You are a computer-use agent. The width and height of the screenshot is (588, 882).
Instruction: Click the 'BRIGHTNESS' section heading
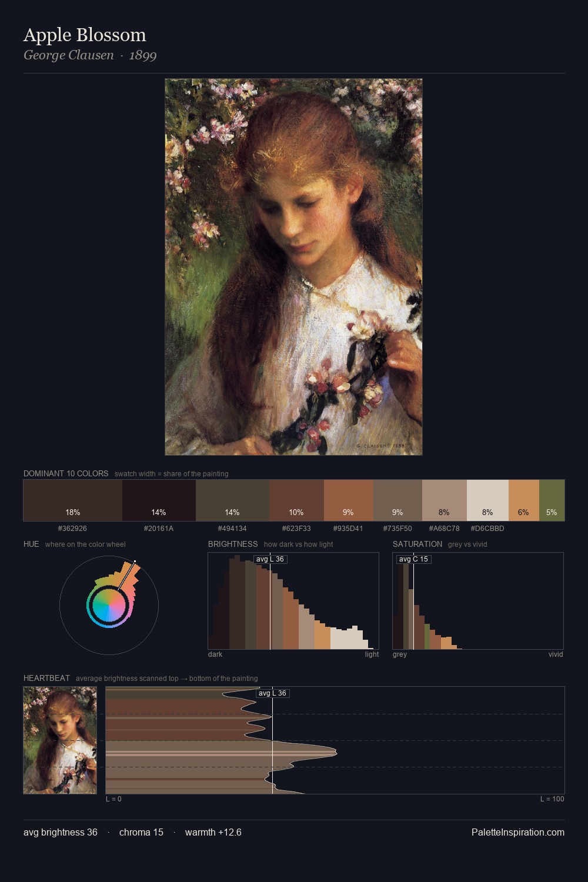click(x=233, y=544)
